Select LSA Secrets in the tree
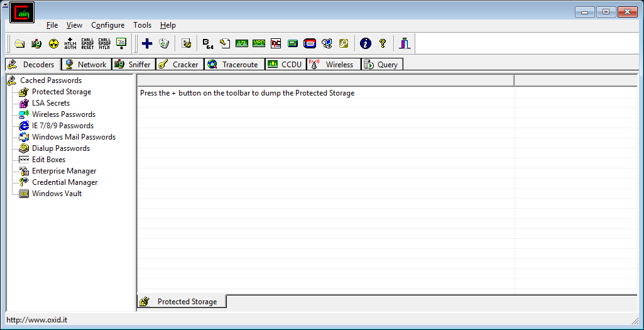644x330 pixels. click(51, 103)
